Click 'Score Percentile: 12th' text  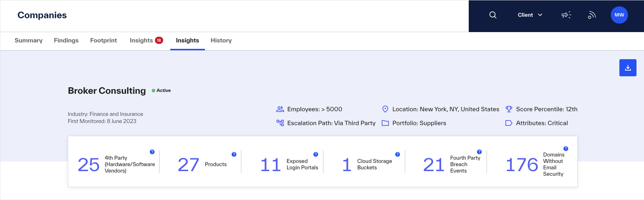pyautogui.click(x=547, y=109)
